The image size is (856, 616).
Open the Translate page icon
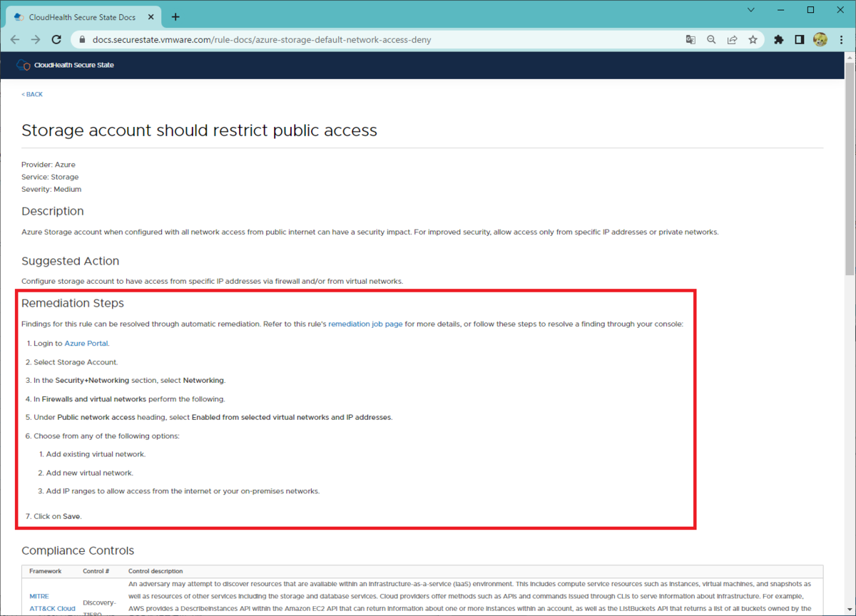691,40
